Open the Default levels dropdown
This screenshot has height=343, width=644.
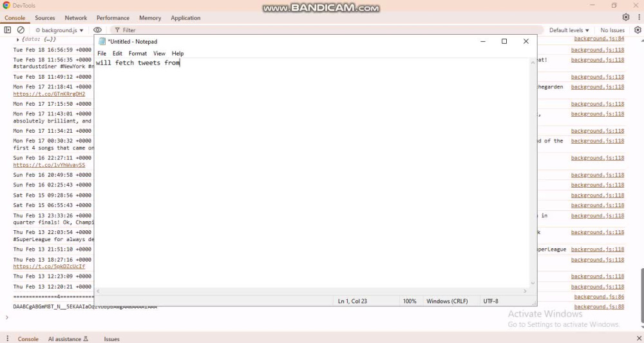[569, 30]
